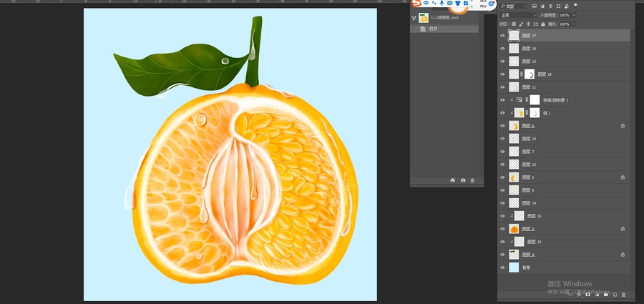Click the 图层 4 layer thumbnail
Image resolution: width=644 pixels, height=304 pixels.
pyautogui.click(x=514, y=255)
